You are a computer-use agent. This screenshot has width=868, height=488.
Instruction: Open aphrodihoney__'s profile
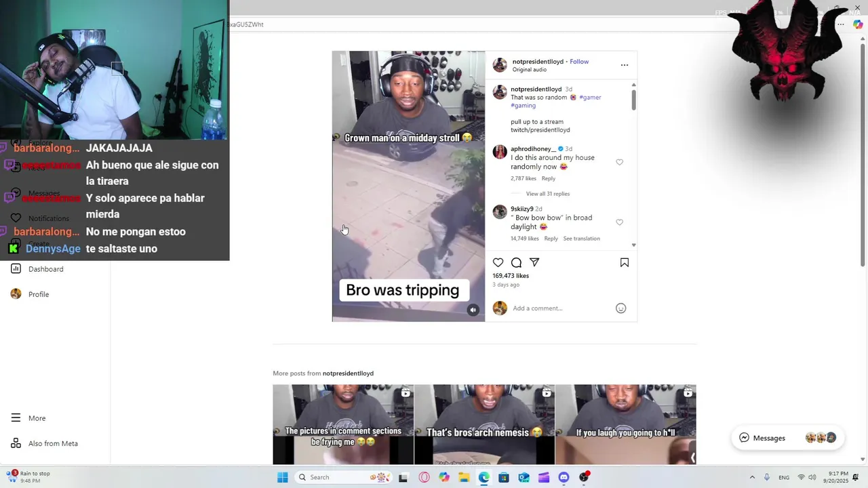[x=533, y=149]
